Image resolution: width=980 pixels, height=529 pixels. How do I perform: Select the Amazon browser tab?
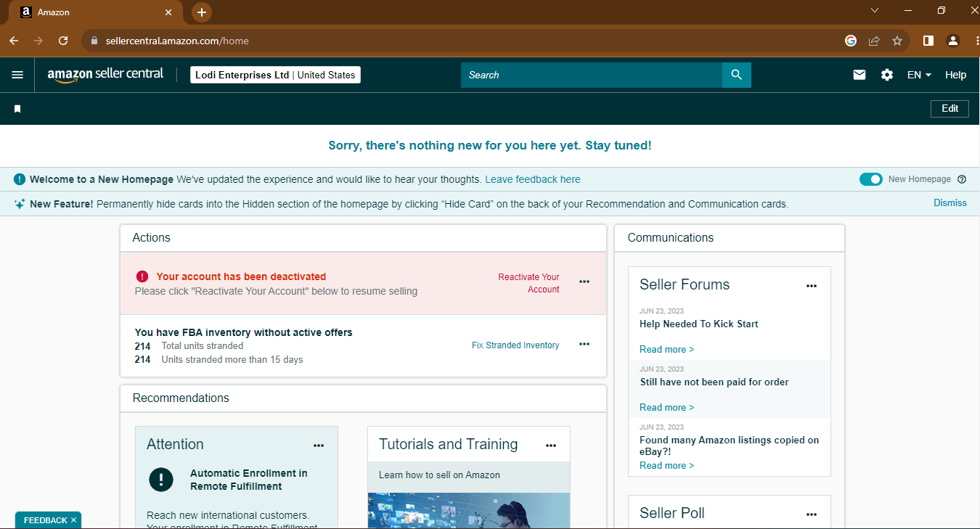click(96, 13)
